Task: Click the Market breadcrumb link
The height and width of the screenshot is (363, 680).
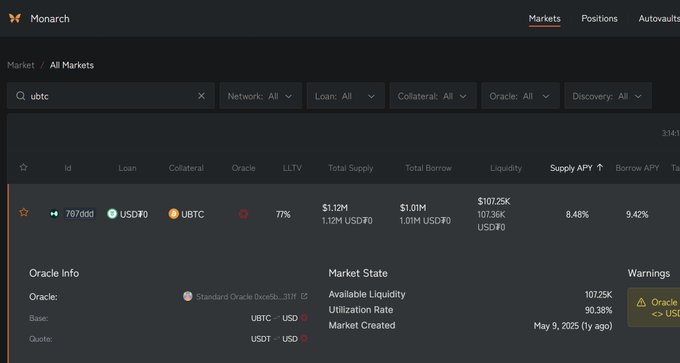Action: coord(21,65)
